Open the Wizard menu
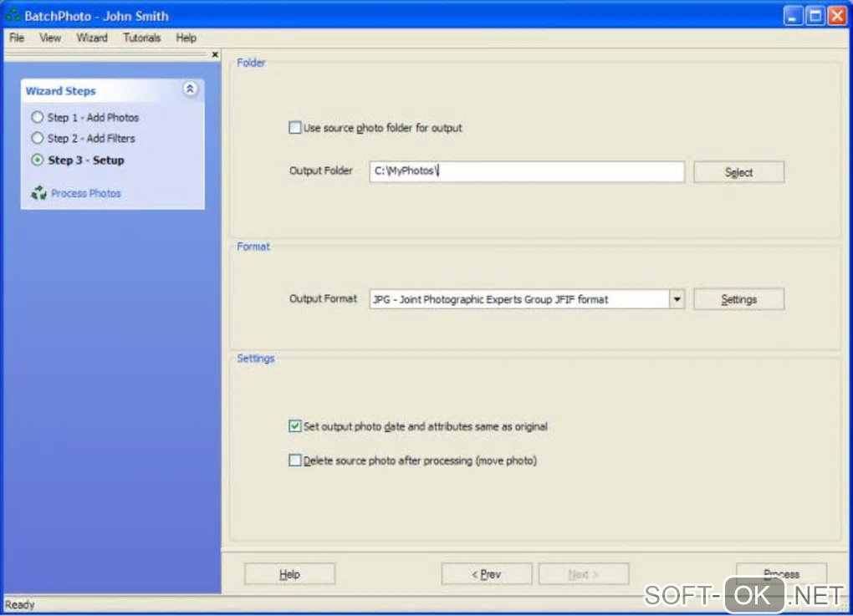Screen dimensions: 853x616 (92, 38)
